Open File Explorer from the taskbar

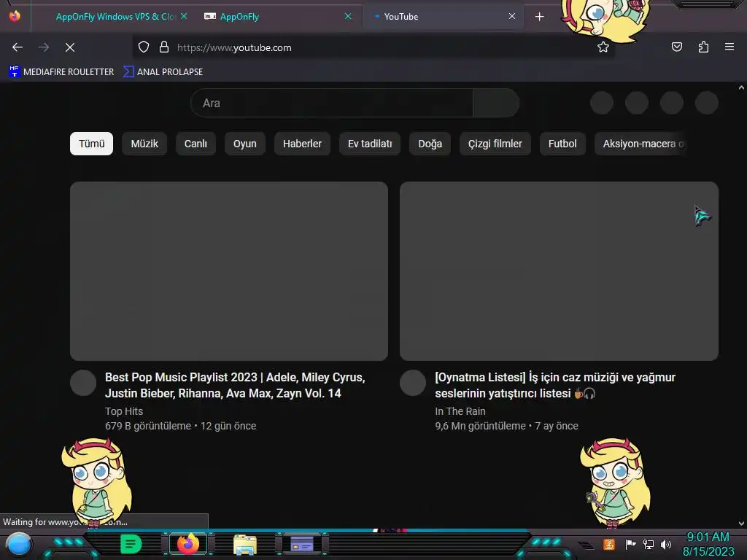245,544
